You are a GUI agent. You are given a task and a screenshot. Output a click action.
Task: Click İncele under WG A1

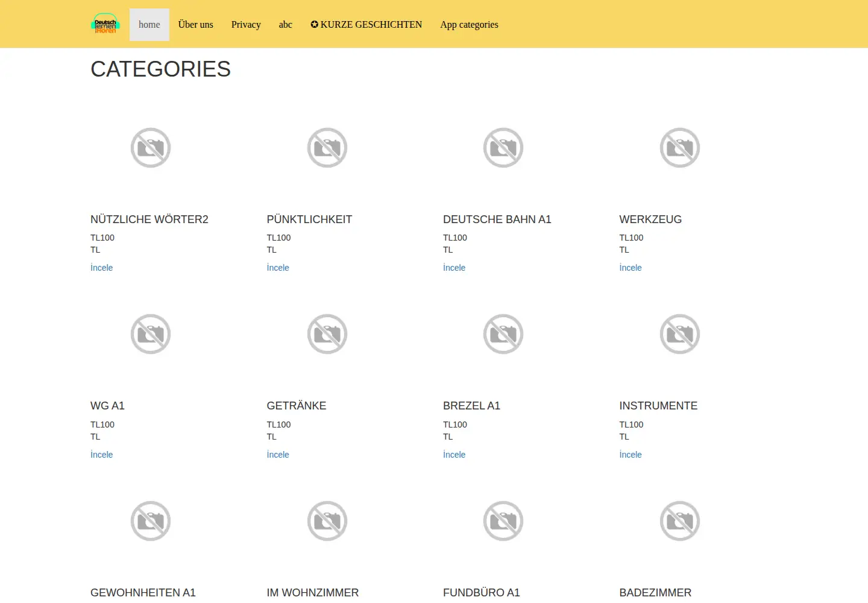coord(102,455)
